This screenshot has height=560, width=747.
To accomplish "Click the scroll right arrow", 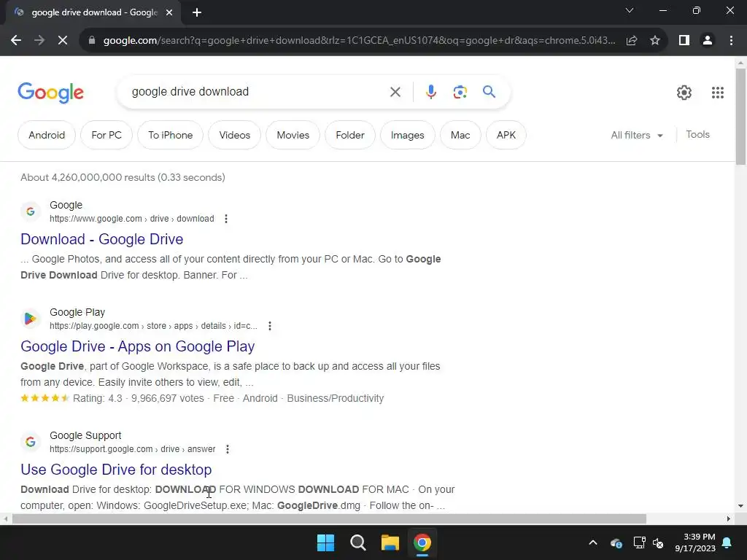I will point(729,518).
